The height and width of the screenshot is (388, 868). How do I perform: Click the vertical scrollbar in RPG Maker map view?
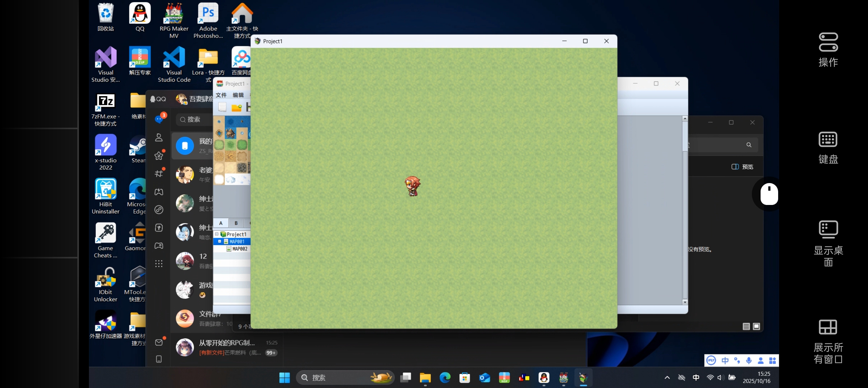click(685, 211)
